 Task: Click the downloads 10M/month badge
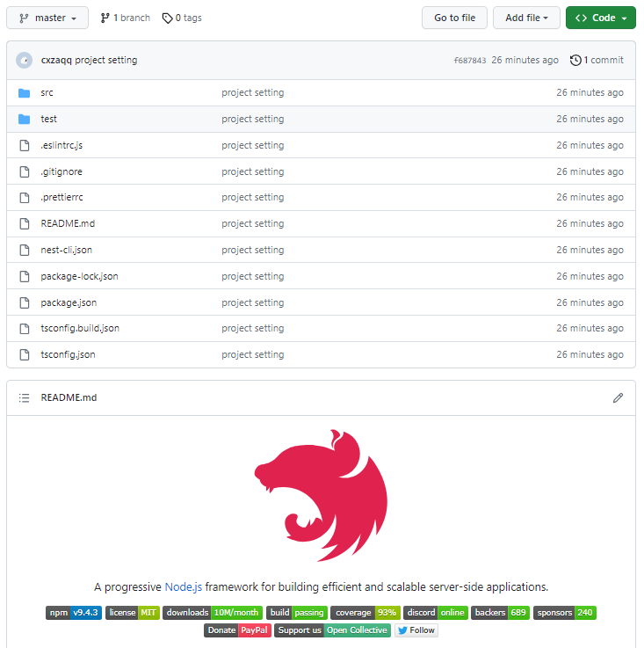213,613
